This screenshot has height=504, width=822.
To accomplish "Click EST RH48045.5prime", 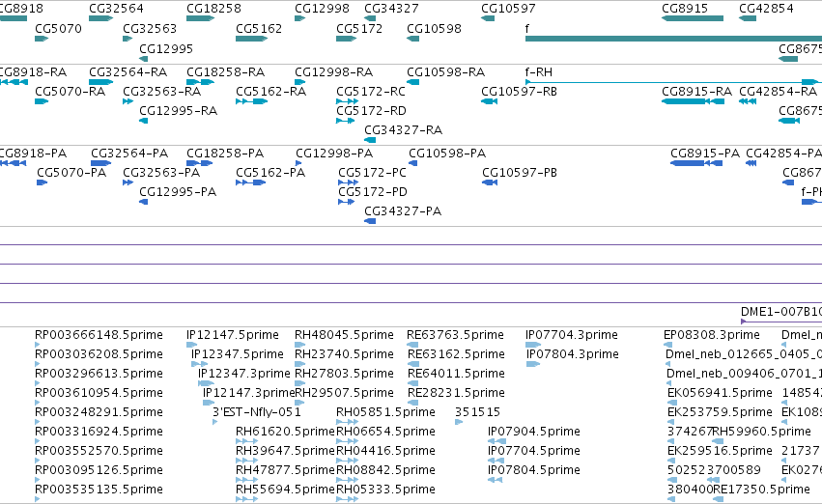I will [x=344, y=335].
